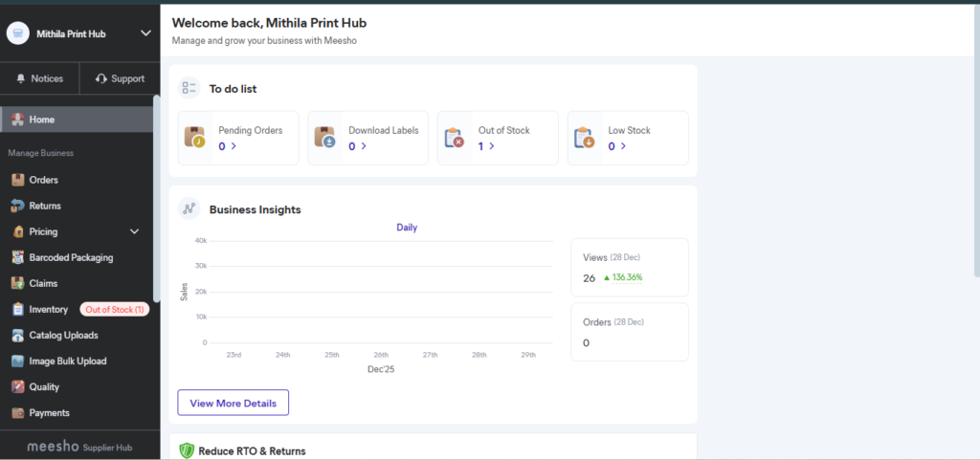Click the Dec'25 chart axis label
The height and width of the screenshot is (460, 980).
[x=381, y=369]
